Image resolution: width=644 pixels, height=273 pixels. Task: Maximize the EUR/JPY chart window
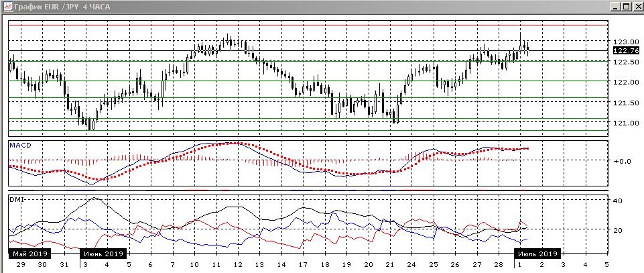627,6
